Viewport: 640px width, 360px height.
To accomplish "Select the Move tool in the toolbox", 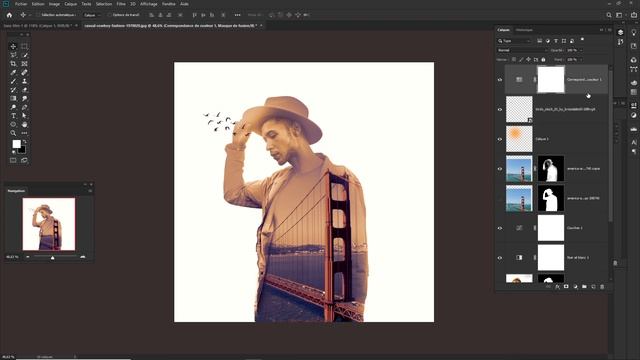I will point(13,46).
